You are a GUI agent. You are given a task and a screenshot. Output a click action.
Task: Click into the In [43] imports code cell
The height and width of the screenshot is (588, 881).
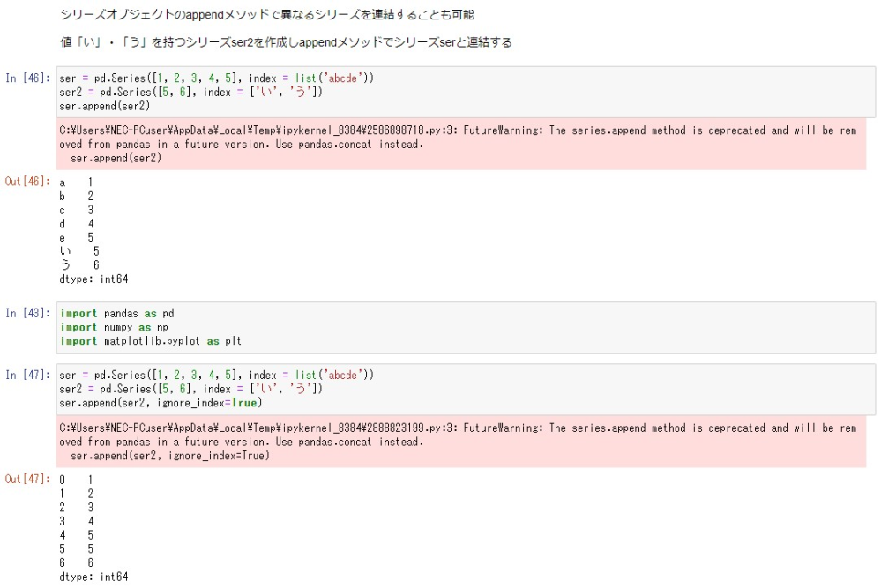[466, 327]
